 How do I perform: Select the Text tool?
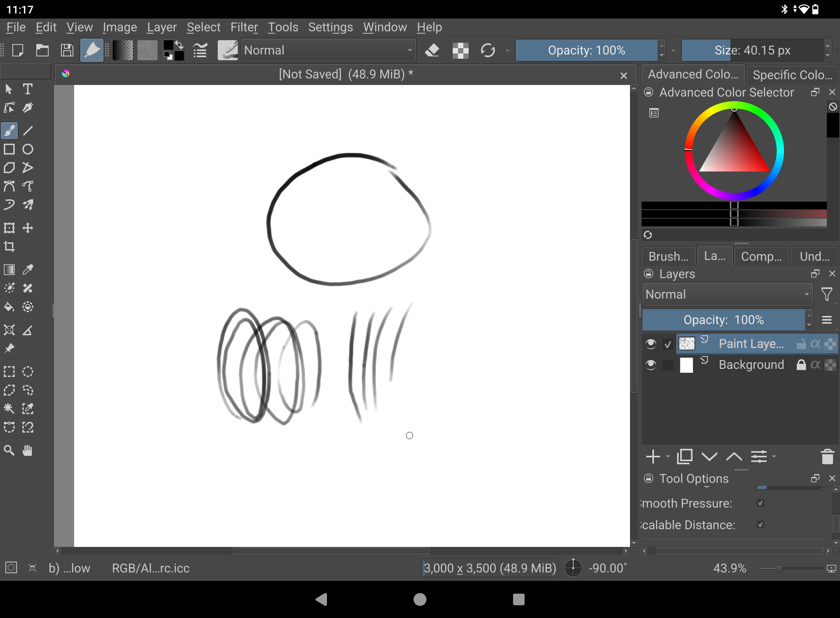[27, 89]
